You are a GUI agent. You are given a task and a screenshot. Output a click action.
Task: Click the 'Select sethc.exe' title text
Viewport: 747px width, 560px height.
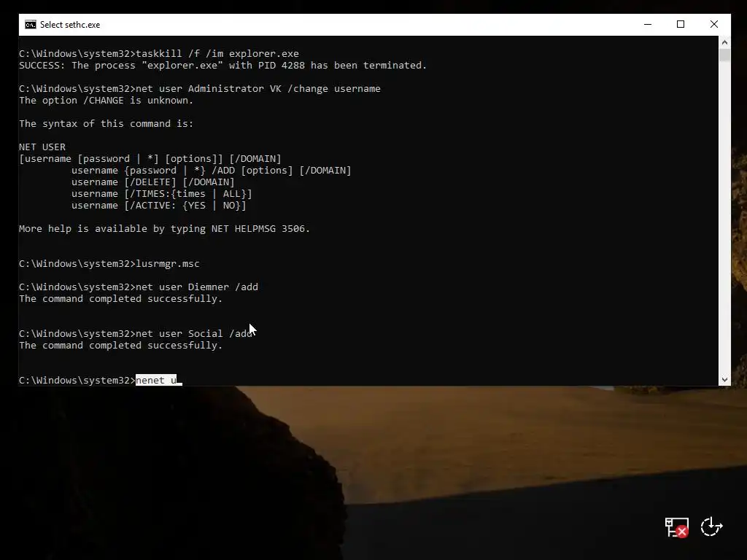click(x=70, y=25)
